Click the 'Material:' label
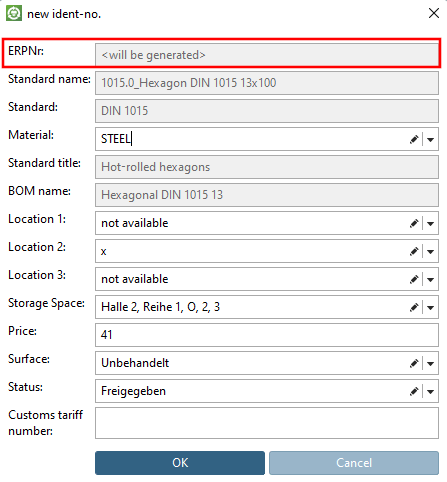Screen dimensions: 447x482 coord(31,135)
